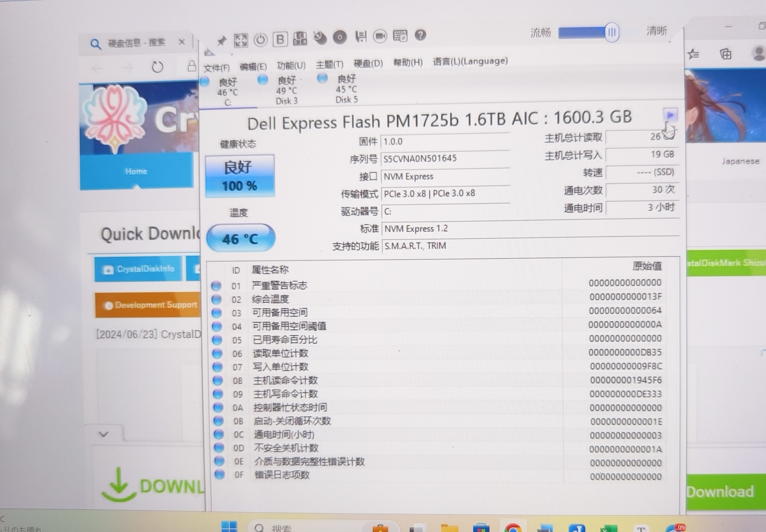
Task: Click the file transfer icon in remote toolbar
Action: (361, 36)
